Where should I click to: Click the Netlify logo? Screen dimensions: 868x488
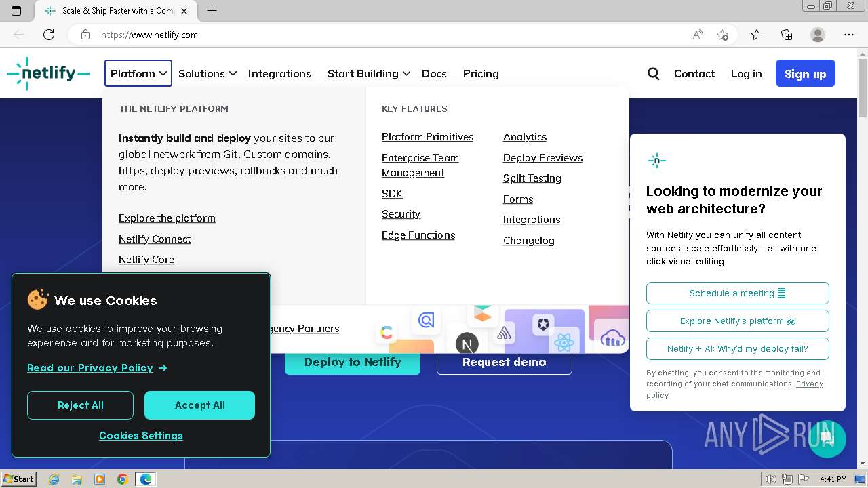pos(48,73)
